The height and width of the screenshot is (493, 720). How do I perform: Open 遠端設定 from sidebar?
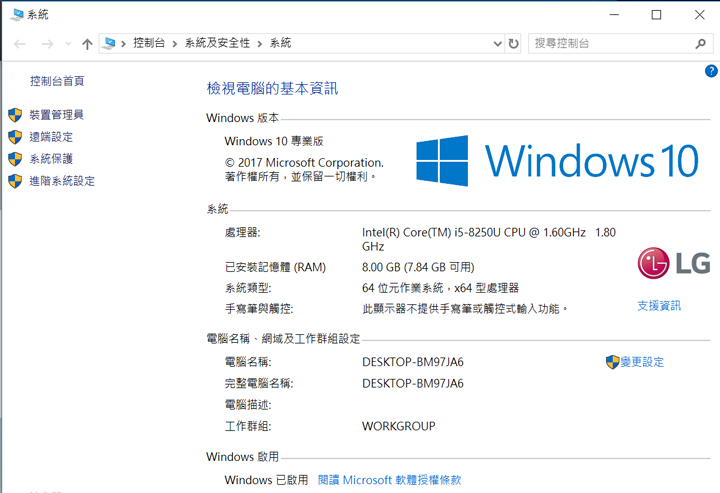pos(51,137)
